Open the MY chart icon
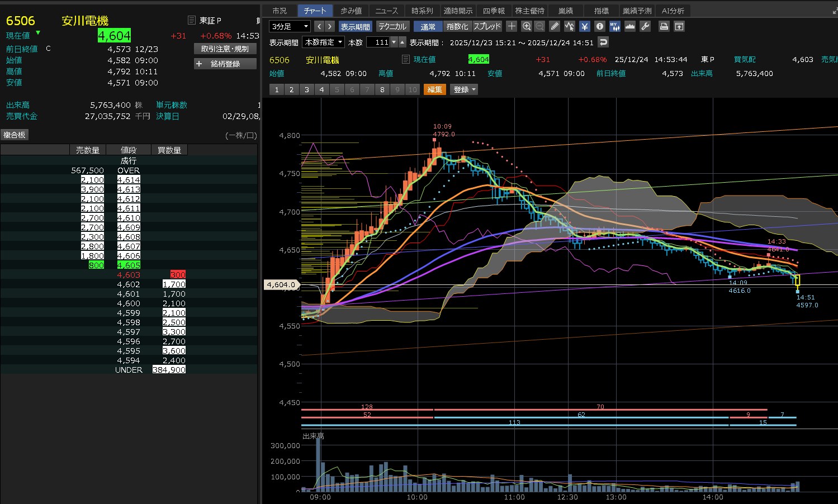Image resolution: width=838 pixels, height=504 pixels. click(615, 26)
